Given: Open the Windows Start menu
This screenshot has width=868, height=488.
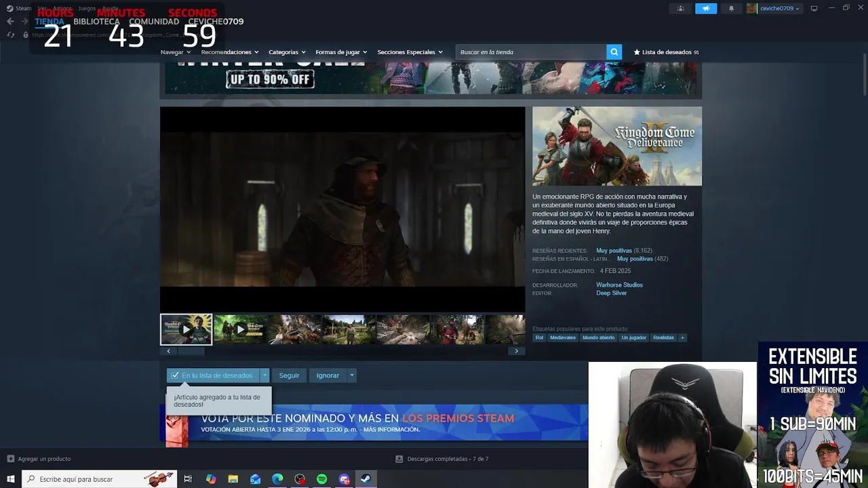Looking at the screenshot, I should point(10,479).
